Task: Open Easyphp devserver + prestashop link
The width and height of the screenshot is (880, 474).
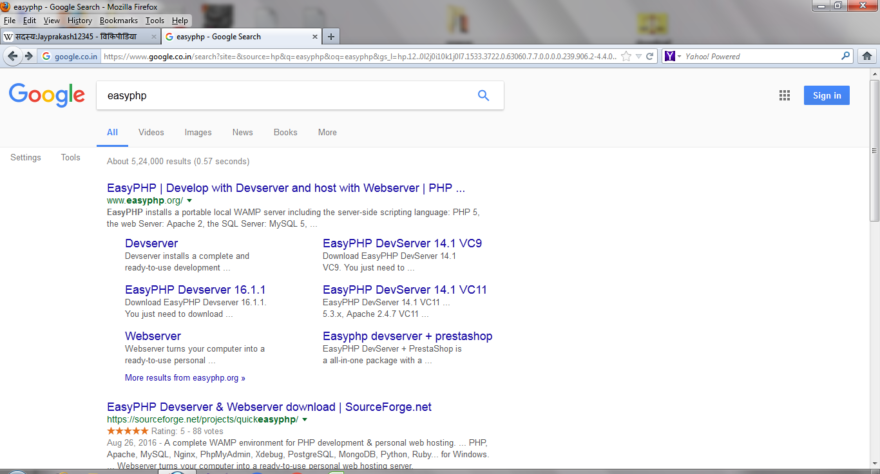Action: [407, 336]
